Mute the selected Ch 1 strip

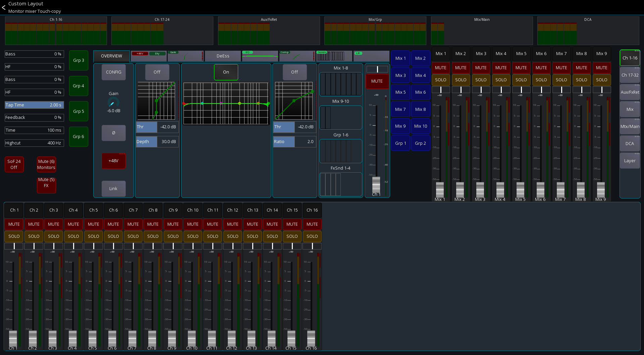tap(377, 81)
